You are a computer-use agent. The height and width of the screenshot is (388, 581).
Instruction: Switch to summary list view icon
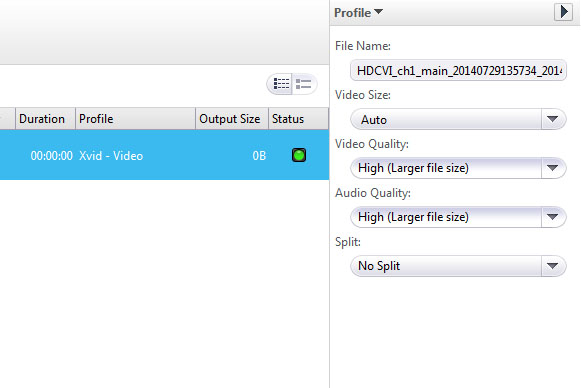pyautogui.click(x=304, y=84)
